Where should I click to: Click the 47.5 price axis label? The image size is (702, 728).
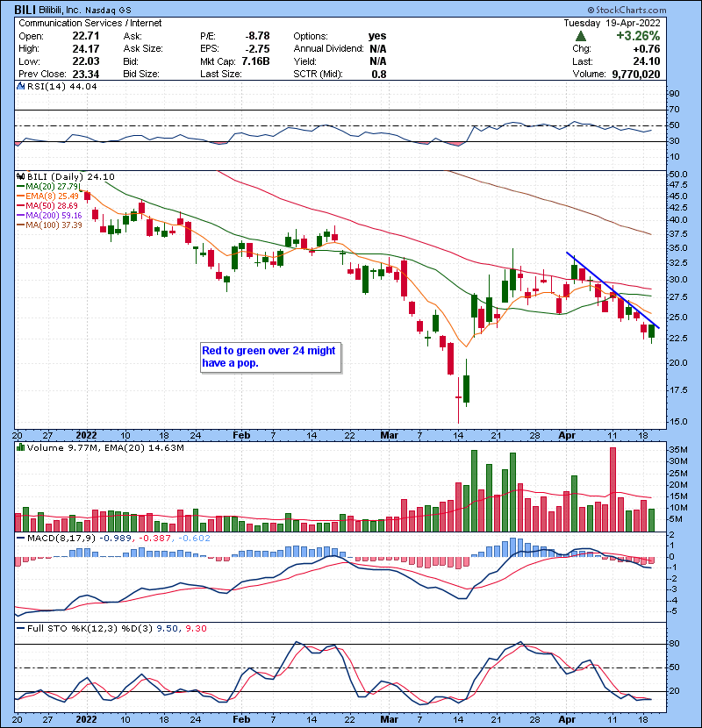[678, 185]
